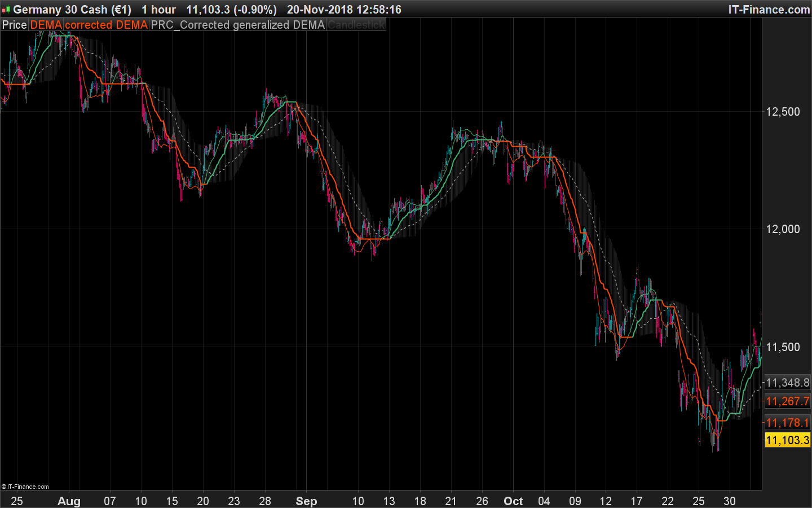Click the 22 date label on time axis
Screen dimensions: 812x508
click(668, 501)
